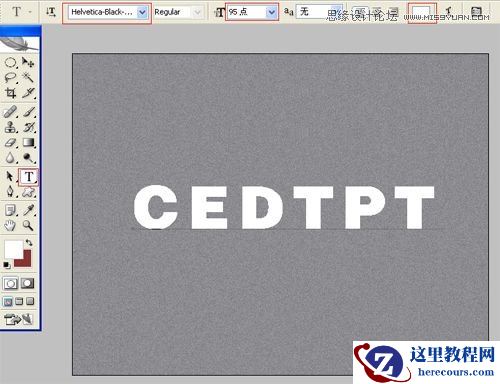Select the Notes tool
500x384 pixels.
pyautogui.click(x=10, y=211)
